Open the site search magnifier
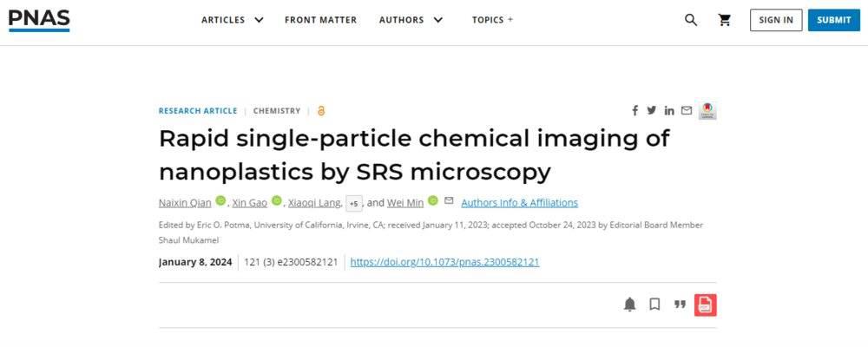This screenshot has width=868, height=347. [x=691, y=20]
